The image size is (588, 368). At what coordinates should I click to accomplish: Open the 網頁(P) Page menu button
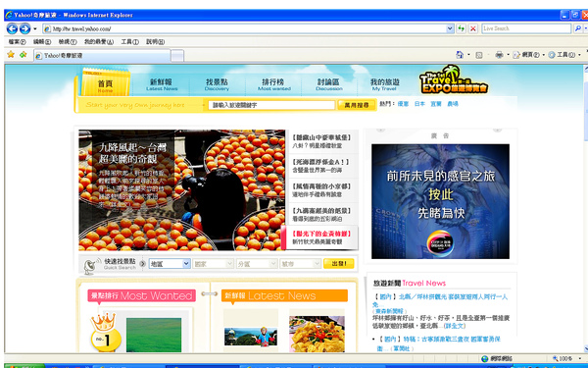tap(529, 55)
